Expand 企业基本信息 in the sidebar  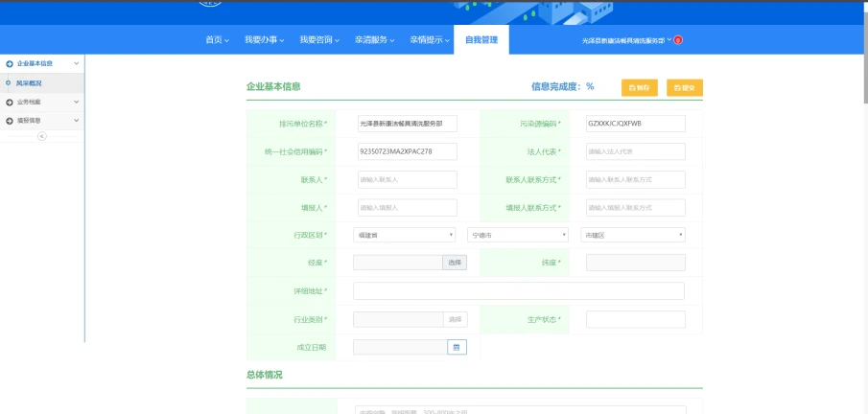pos(41,63)
